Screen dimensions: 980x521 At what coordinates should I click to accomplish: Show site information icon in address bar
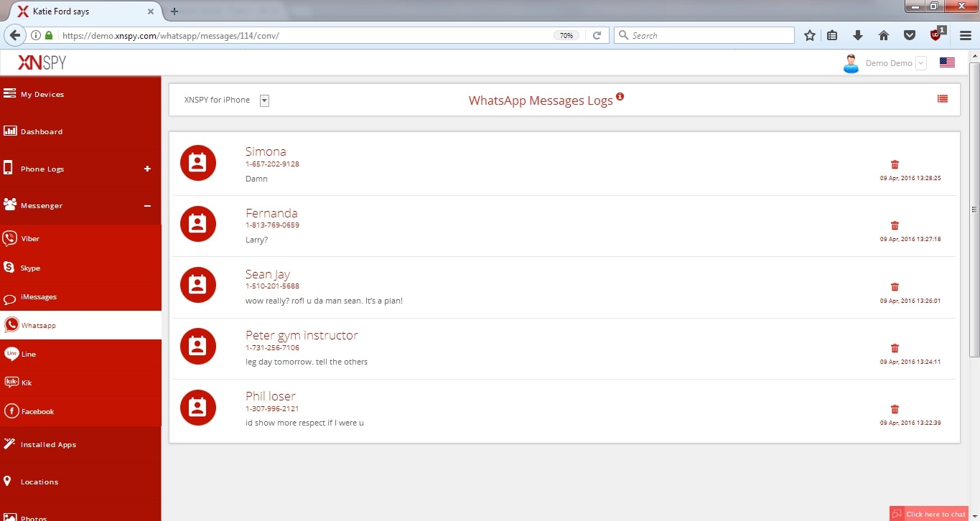36,35
